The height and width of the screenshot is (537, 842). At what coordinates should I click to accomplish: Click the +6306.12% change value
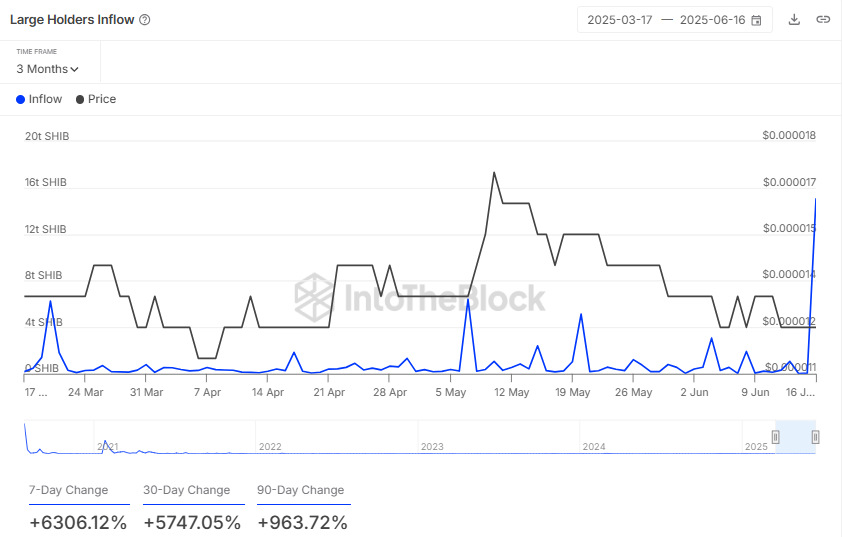click(x=79, y=522)
